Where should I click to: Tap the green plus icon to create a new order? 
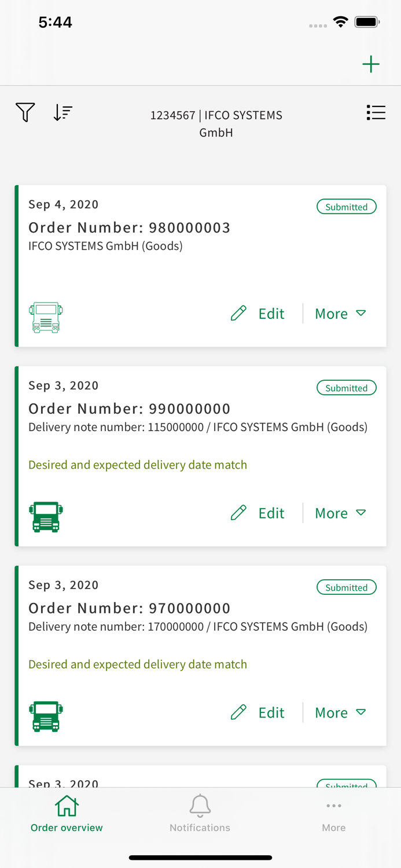(371, 64)
